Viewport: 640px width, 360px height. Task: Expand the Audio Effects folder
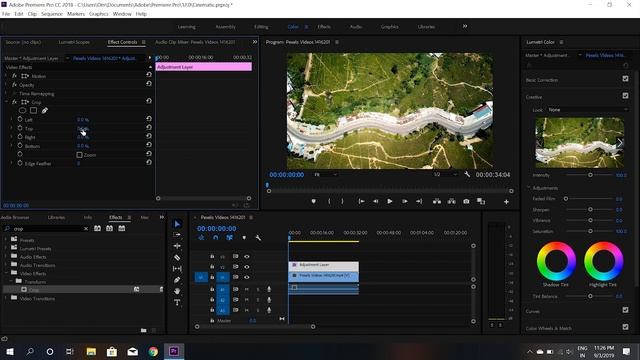[6, 257]
